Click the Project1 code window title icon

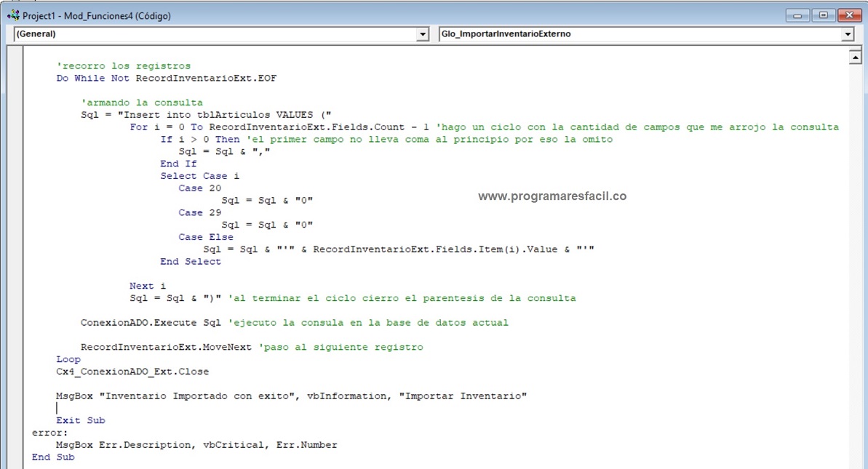[12, 15]
